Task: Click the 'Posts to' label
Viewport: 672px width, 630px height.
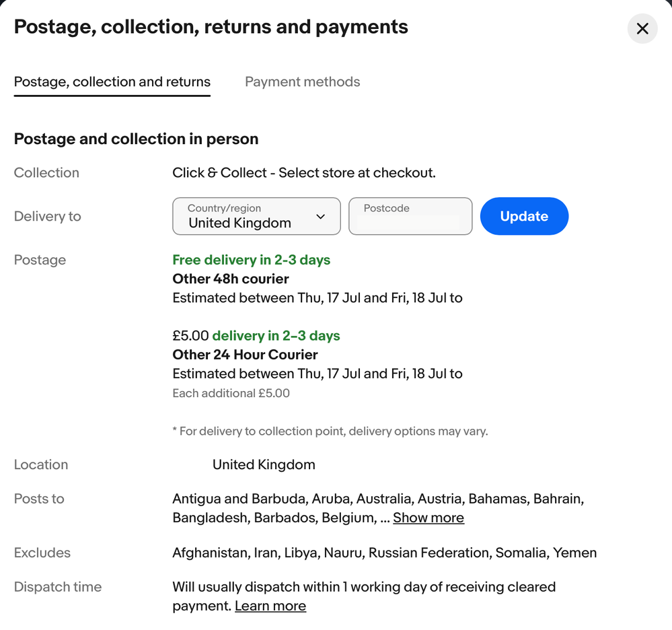Action: (39, 499)
